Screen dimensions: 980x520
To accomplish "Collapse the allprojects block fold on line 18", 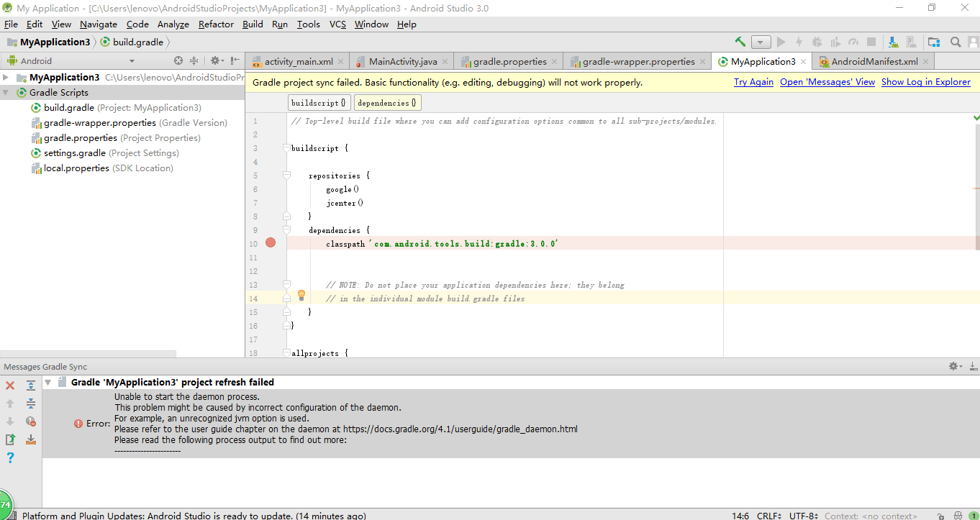I will click(x=286, y=353).
